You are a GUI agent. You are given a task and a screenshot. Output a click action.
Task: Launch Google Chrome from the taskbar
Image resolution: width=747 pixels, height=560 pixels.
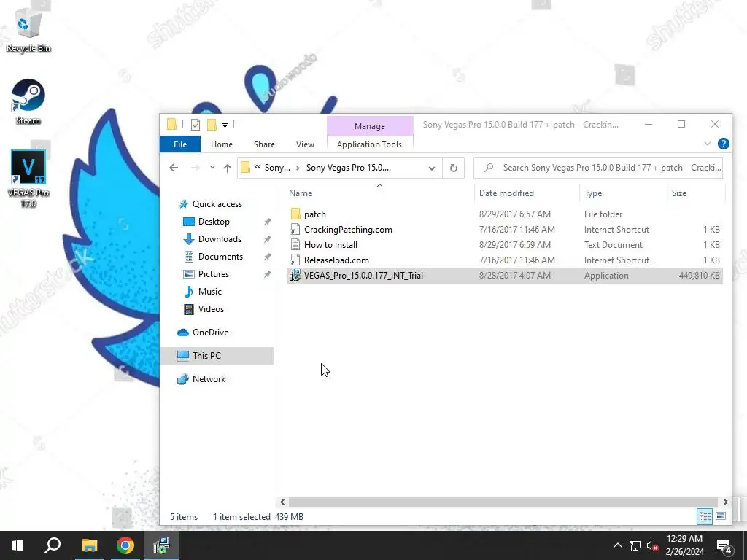pos(125,545)
